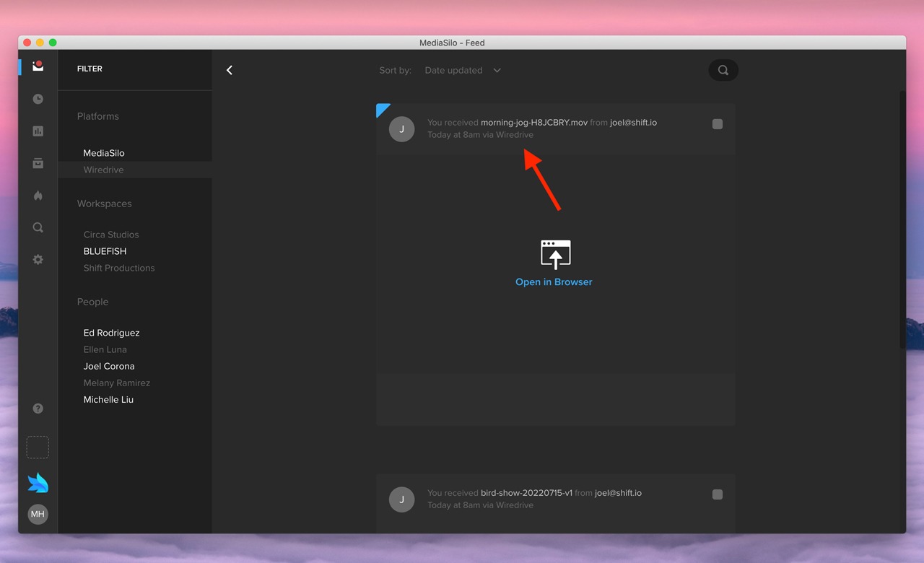
Task: Filter by Shift Productions workspace
Action: 119,268
